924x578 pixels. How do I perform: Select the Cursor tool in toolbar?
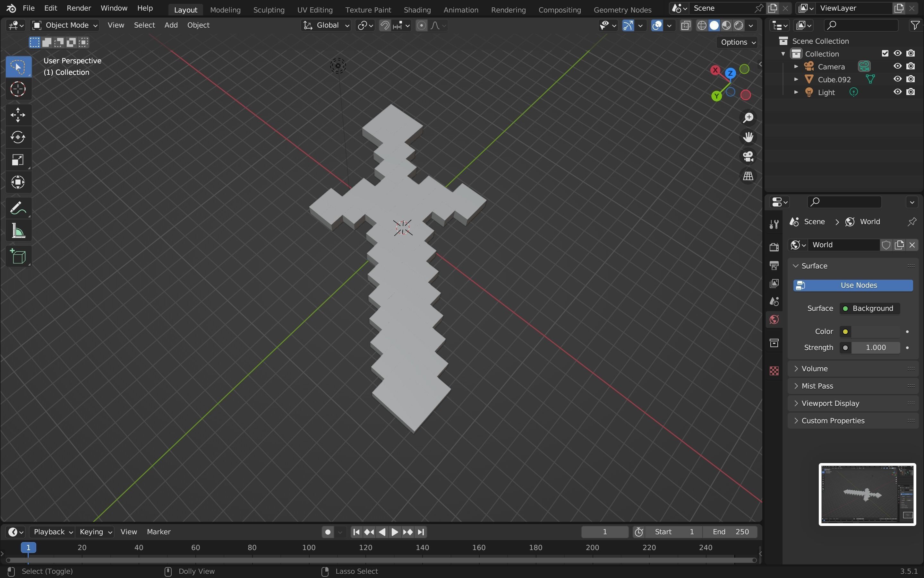coord(18,90)
